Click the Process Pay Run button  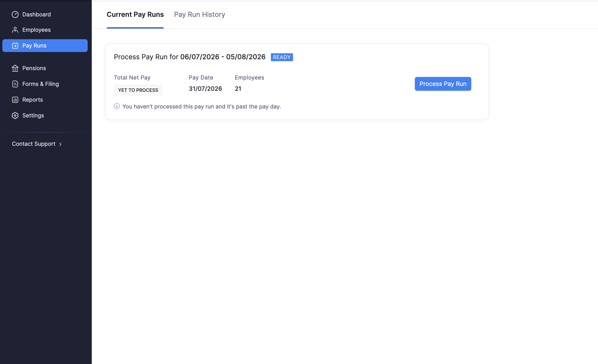443,84
